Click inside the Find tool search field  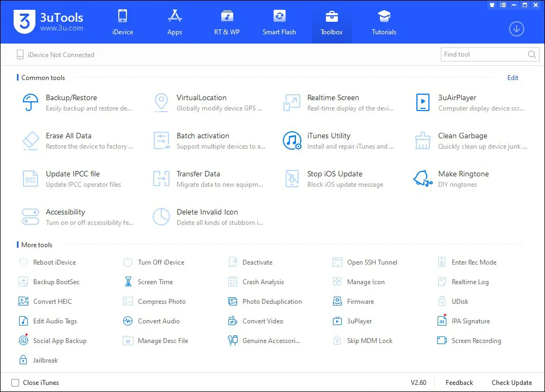point(482,54)
